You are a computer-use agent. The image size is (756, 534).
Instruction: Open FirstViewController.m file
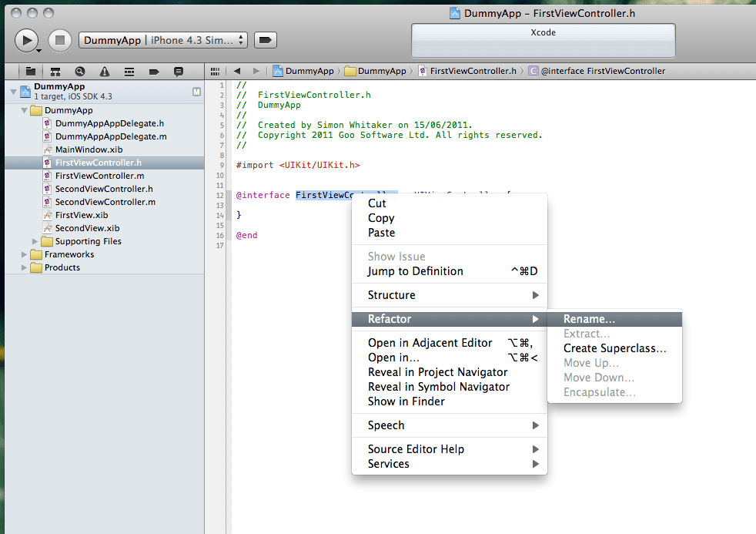[104, 176]
